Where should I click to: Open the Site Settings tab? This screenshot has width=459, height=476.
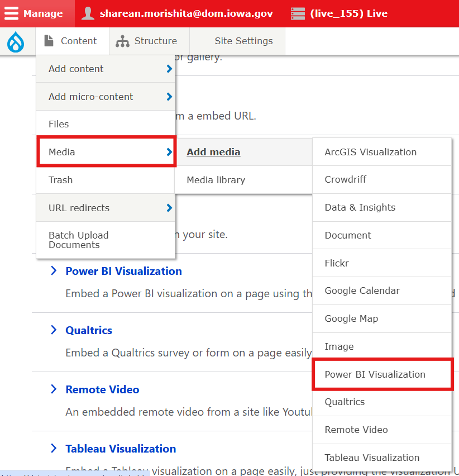click(x=237, y=41)
